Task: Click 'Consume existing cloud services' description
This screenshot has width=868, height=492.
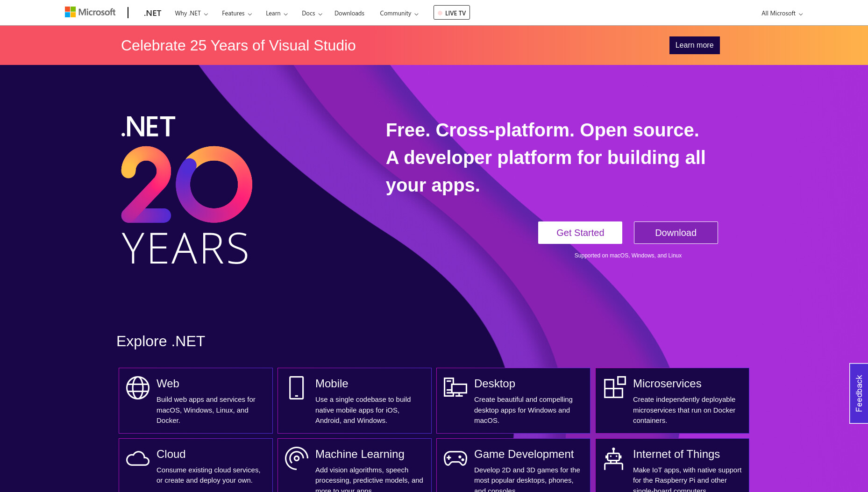Action: point(208,475)
